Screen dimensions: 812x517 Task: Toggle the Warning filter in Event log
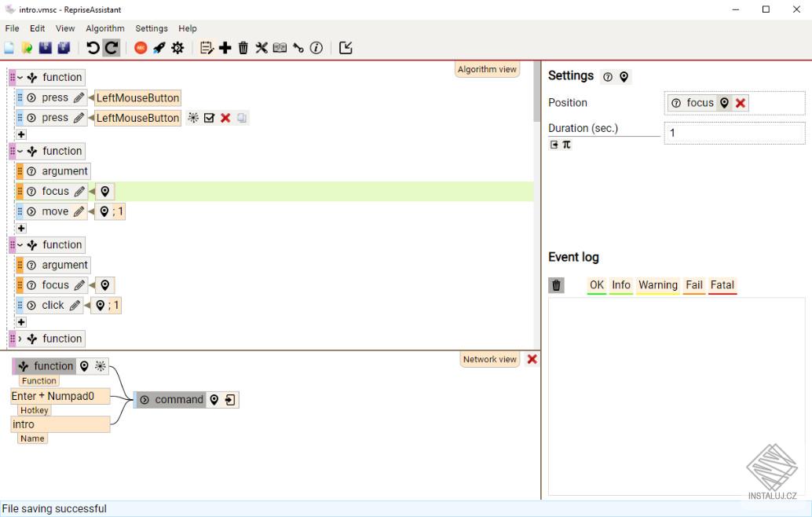click(x=657, y=285)
